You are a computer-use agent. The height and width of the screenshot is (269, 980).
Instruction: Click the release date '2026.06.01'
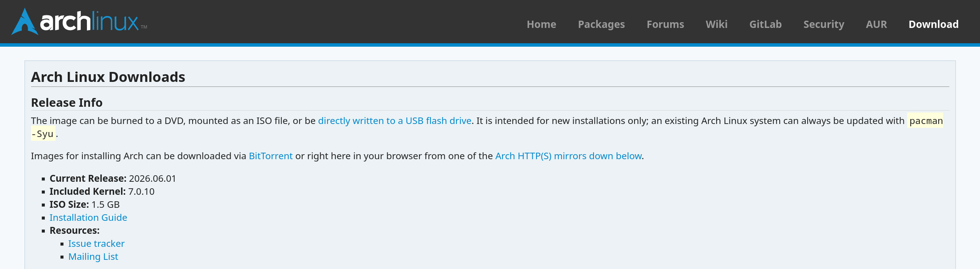[152, 179]
